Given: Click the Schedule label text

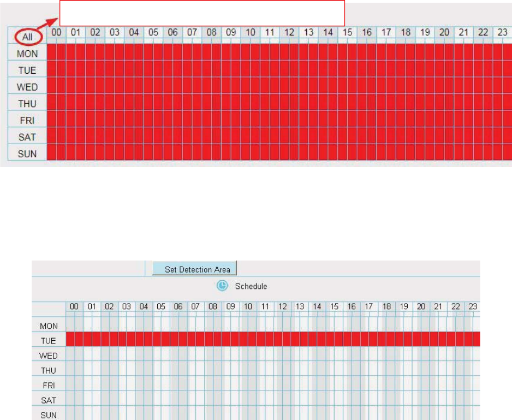Looking at the screenshot, I should [x=251, y=286].
